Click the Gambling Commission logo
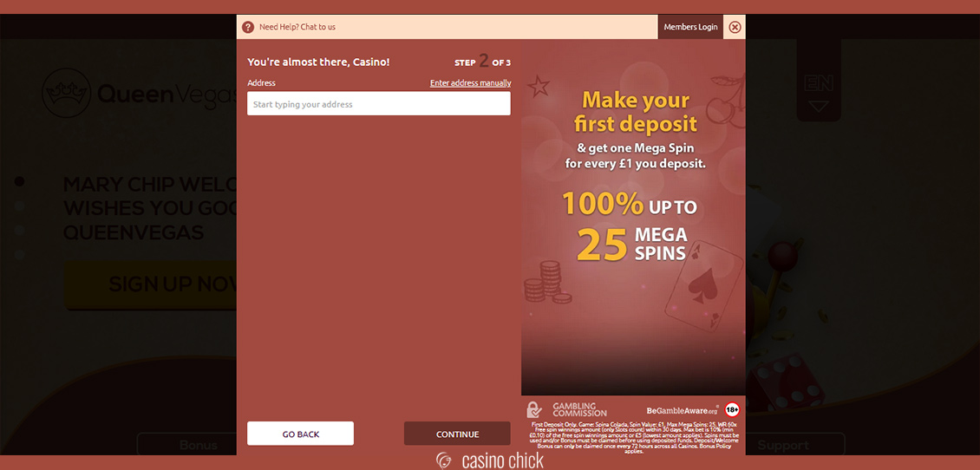Screen dimensions: 980x470 point(567,410)
